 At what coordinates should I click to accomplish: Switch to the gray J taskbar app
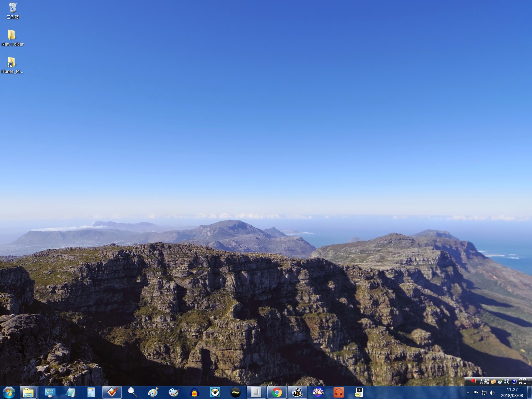[256, 393]
